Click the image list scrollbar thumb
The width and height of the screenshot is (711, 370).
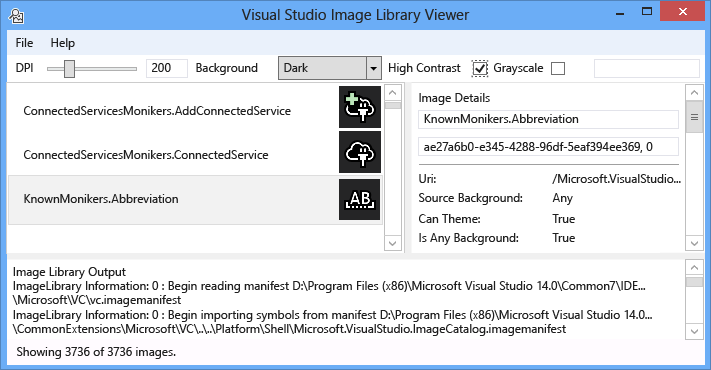pyautogui.click(x=393, y=105)
